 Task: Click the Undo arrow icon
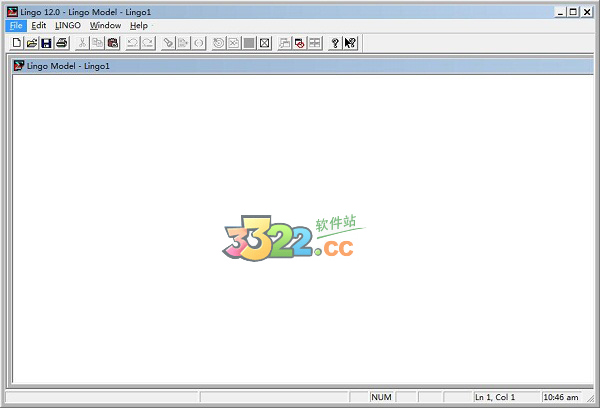(132, 43)
